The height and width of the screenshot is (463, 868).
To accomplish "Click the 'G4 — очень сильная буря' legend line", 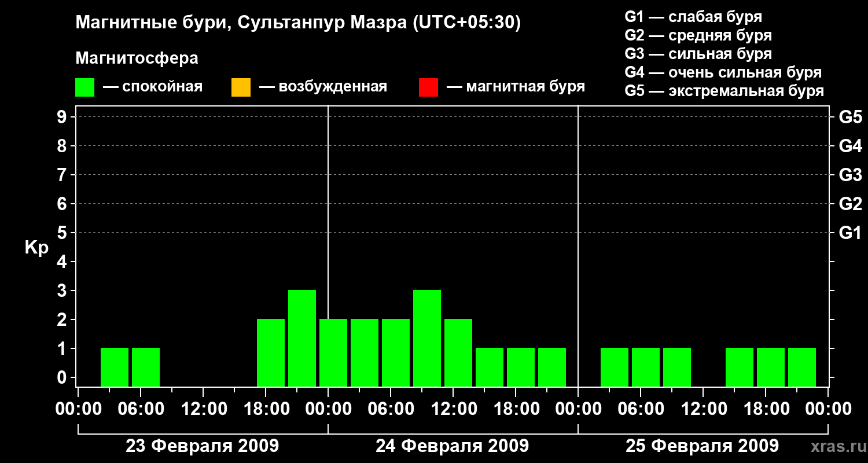I will 723,72.
